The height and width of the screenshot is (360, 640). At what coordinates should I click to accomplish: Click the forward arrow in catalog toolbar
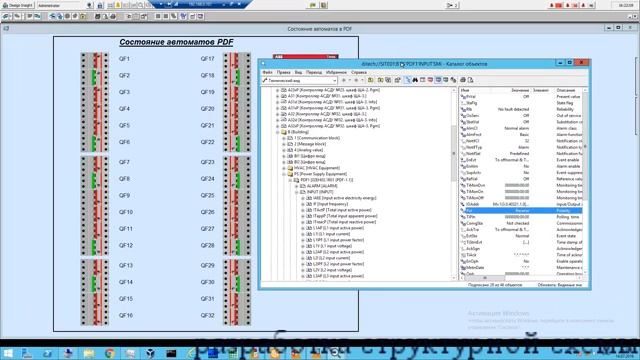tap(356, 80)
